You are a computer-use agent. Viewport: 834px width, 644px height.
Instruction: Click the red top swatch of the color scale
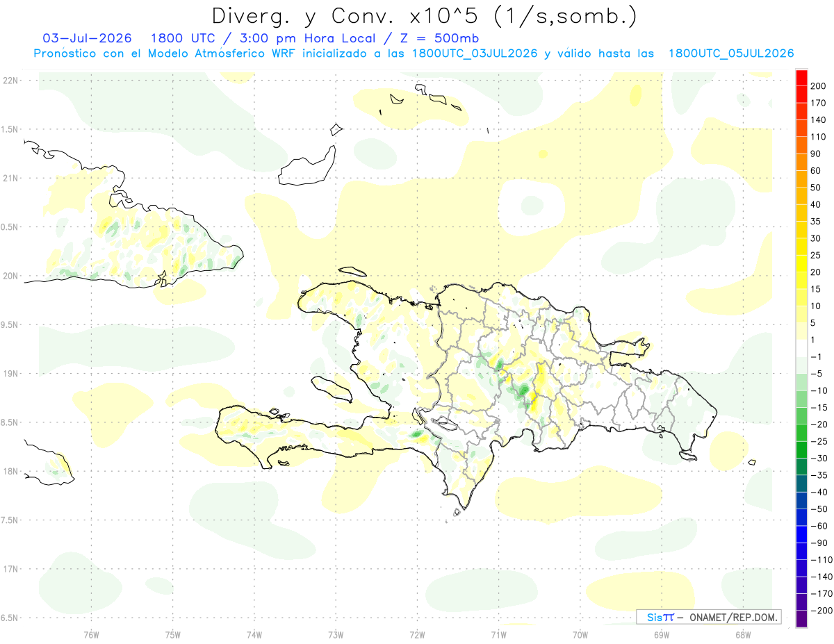point(801,78)
